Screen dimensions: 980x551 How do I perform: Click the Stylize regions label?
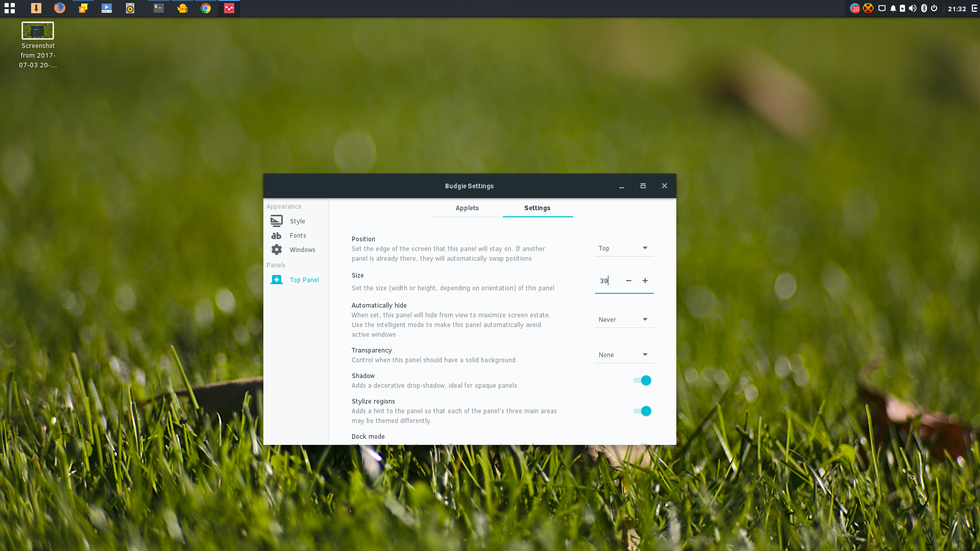(373, 401)
